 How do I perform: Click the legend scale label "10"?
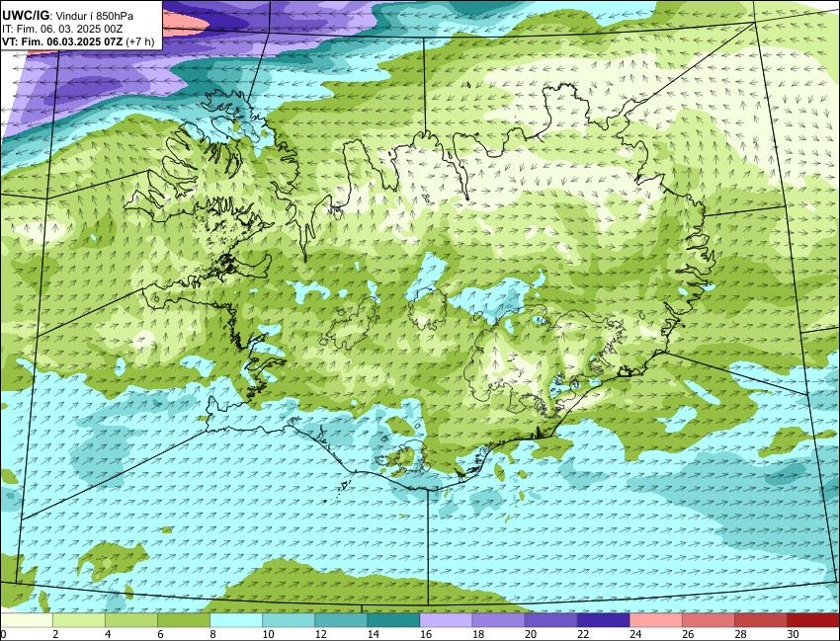pyautogui.click(x=269, y=634)
